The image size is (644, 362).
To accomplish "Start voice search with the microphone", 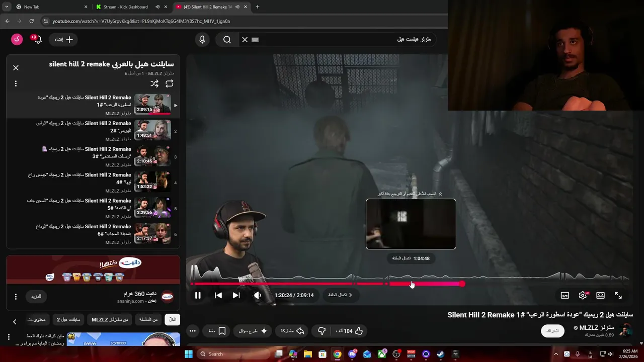I will [x=202, y=39].
